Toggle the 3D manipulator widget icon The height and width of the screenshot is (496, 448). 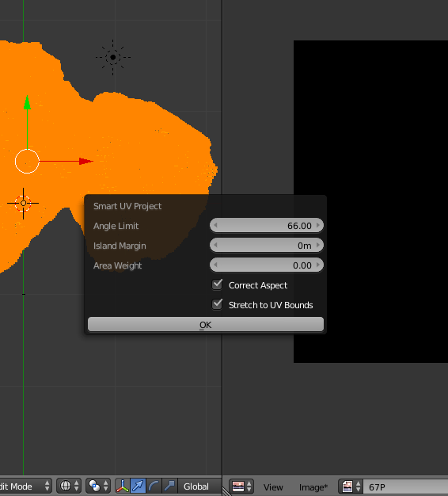pos(123,486)
